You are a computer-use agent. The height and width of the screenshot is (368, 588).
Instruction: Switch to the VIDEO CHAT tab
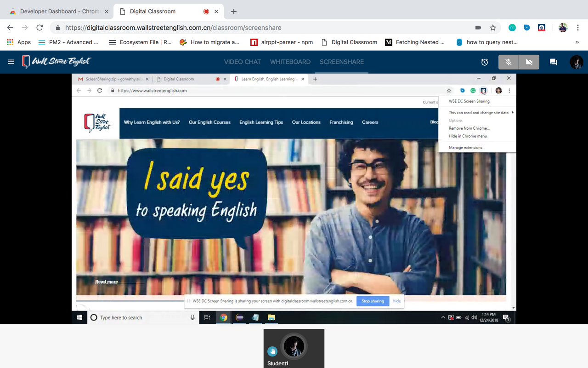tap(242, 62)
